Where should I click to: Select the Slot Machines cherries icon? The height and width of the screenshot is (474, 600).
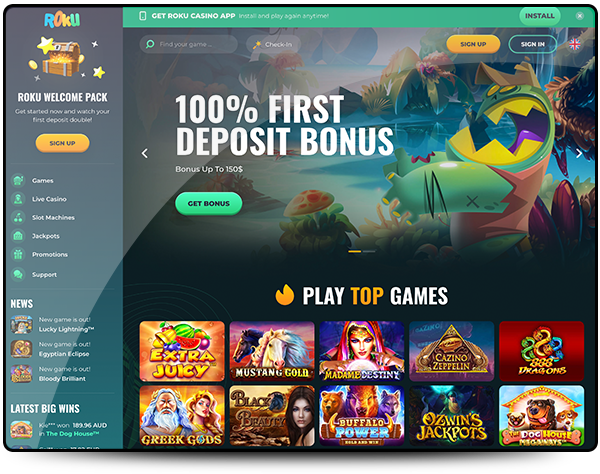coord(18,217)
